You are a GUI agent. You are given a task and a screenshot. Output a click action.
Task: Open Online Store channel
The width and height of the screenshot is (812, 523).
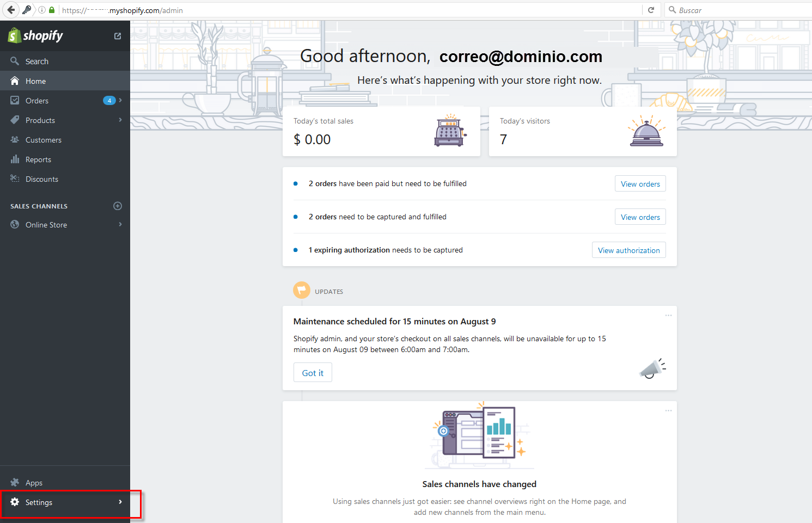[65, 225]
